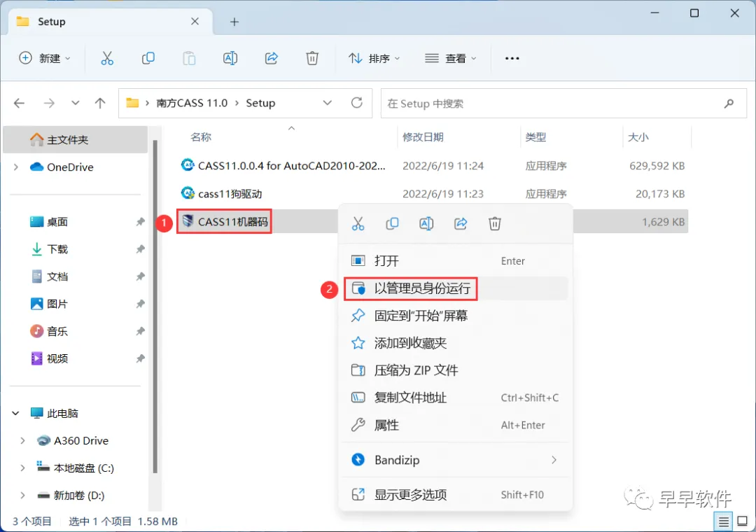Click Rename icon in the context menu
This screenshot has height=532, width=756.
[x=426, y=223]
